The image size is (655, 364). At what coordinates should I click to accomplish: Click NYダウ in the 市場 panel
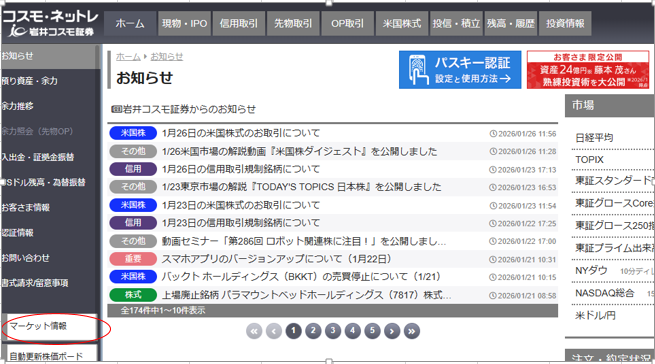click(x=591, y=270)
